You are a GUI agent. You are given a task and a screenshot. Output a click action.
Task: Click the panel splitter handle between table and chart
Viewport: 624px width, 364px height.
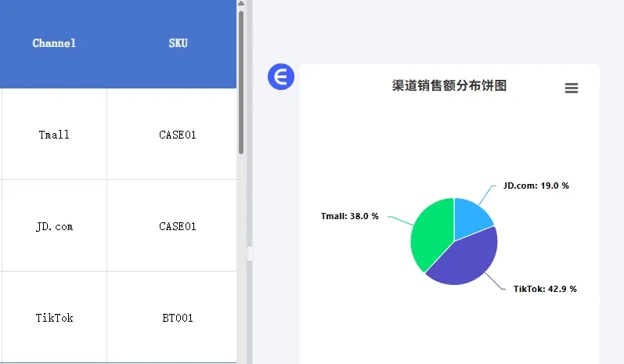(x=250, y=254)
